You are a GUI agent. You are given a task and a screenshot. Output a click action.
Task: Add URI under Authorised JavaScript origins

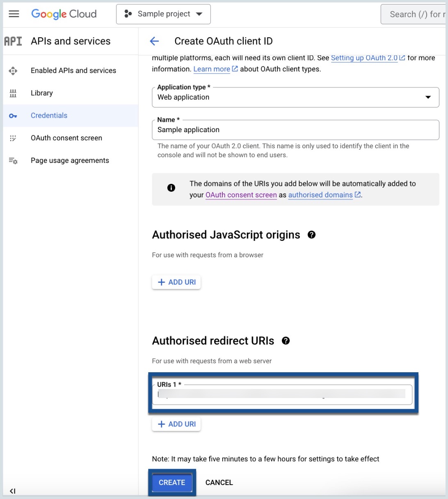tap(176, 282)
